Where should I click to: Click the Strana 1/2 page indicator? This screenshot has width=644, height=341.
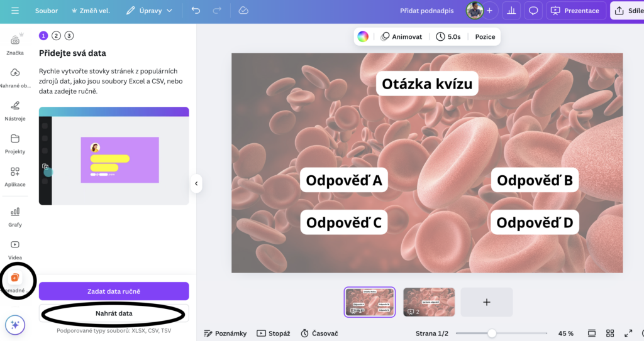coord(431,333)
